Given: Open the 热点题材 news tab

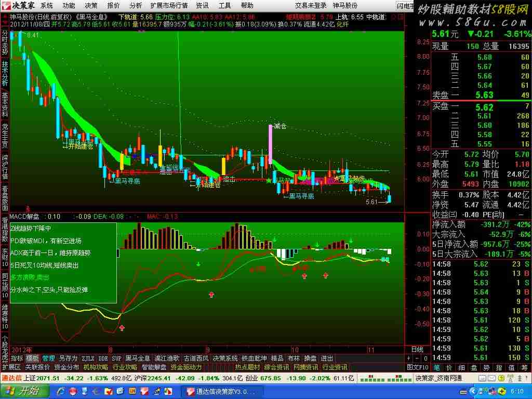Looking at the screenshot, I should (x=248, y=367).
